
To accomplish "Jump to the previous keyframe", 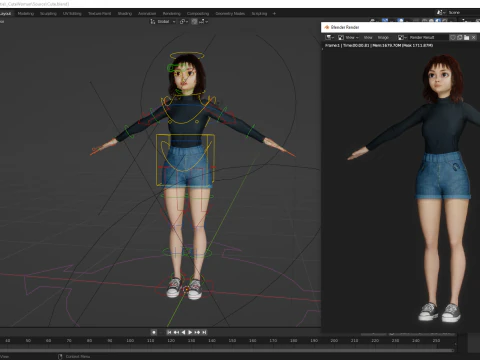I will 176,332.
